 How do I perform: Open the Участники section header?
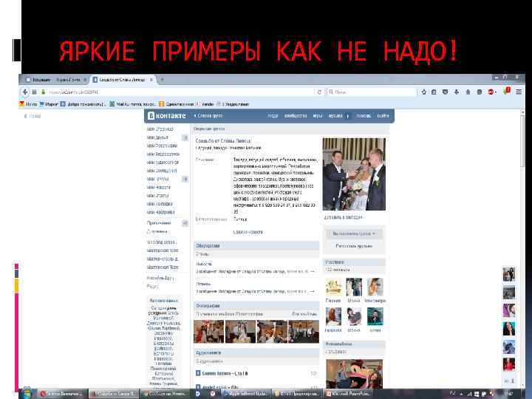coord(354,262)
